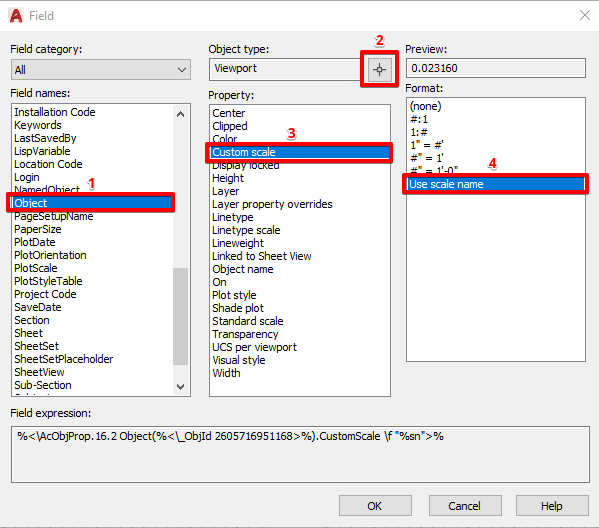Choose #" = 1' format

pos(427,158)
